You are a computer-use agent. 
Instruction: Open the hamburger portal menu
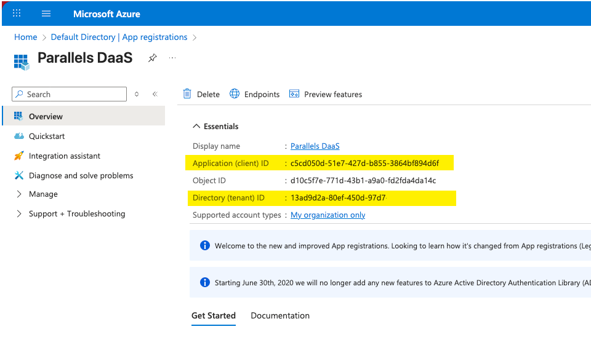pos(46,14)
